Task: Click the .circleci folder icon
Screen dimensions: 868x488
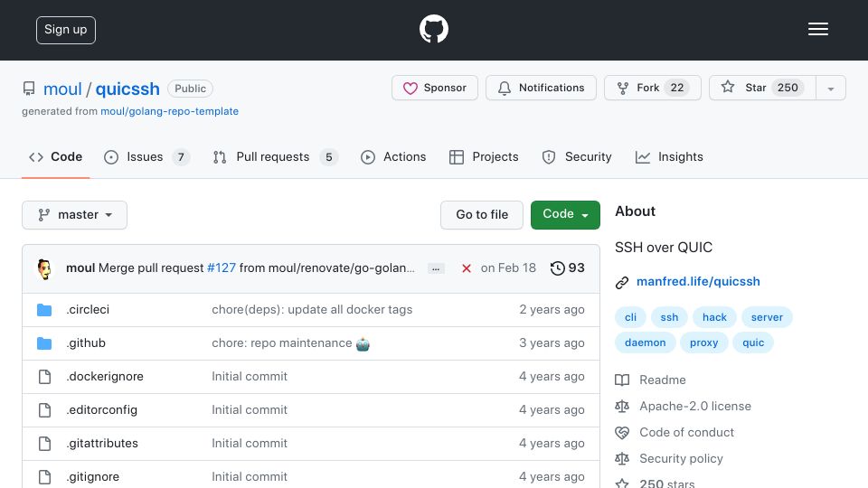Action: (x=44, y=310)
